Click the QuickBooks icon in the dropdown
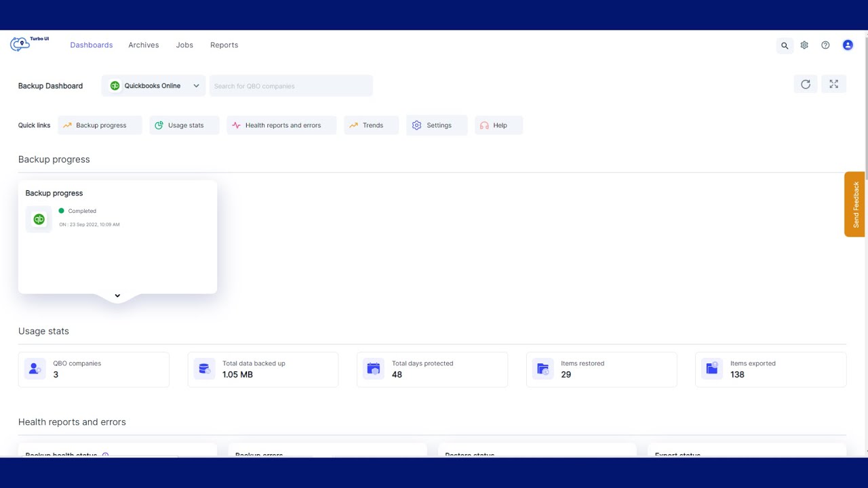This screenshot has width=868, height=488. point(115,86)
